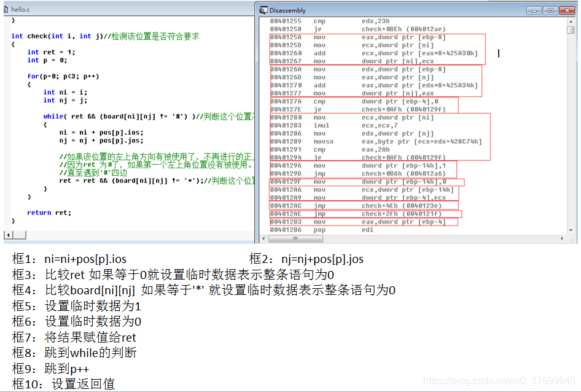Click jmp instruction at address 004012AE

(356, 214)
